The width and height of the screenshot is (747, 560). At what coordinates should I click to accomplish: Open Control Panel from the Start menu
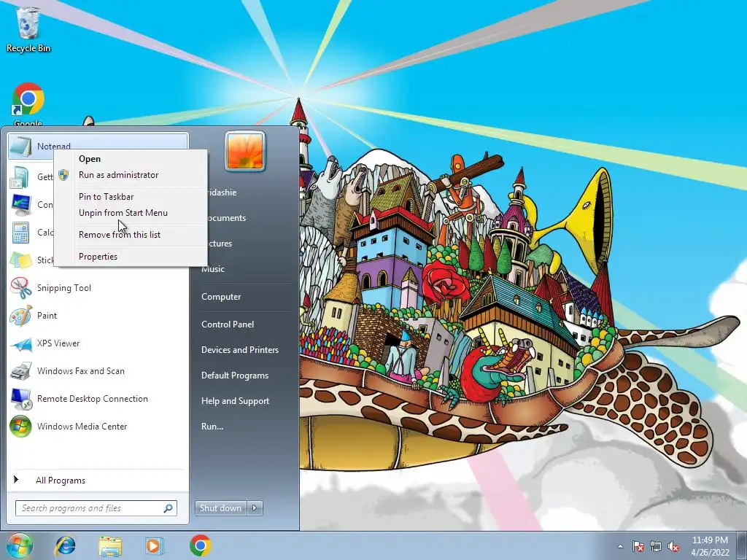click(228, 324)
